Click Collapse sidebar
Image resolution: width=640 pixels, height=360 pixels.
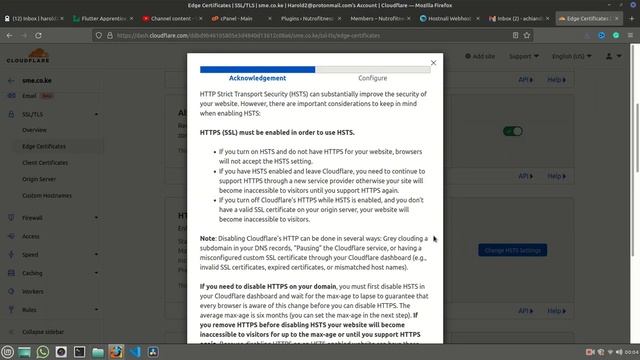click(43, 332)
